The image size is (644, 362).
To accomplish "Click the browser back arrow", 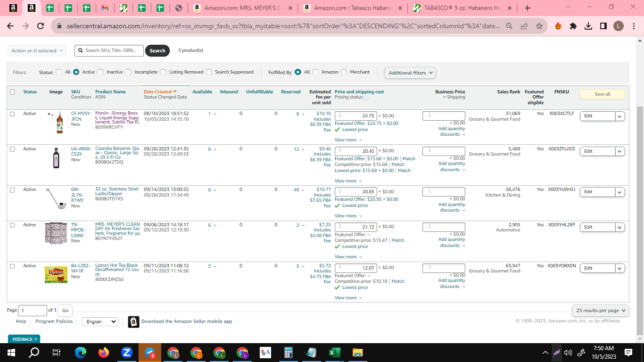I will tap(10, 26).
